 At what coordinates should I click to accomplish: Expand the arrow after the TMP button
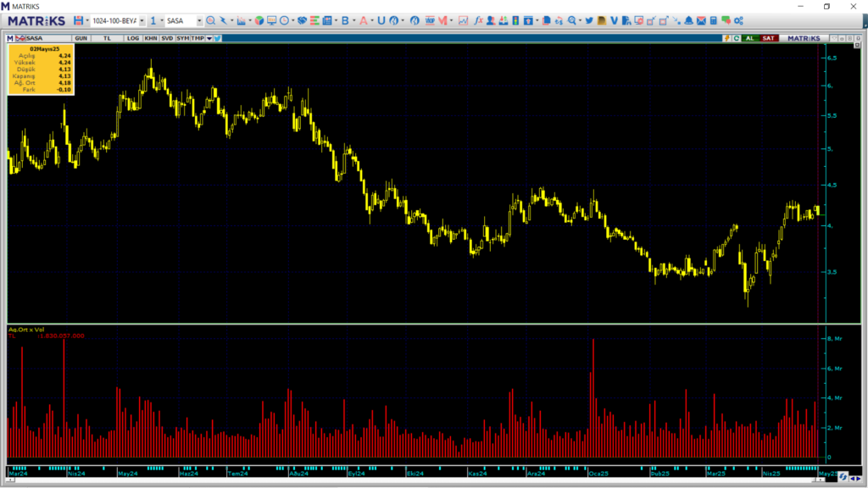tap(209, 38)
